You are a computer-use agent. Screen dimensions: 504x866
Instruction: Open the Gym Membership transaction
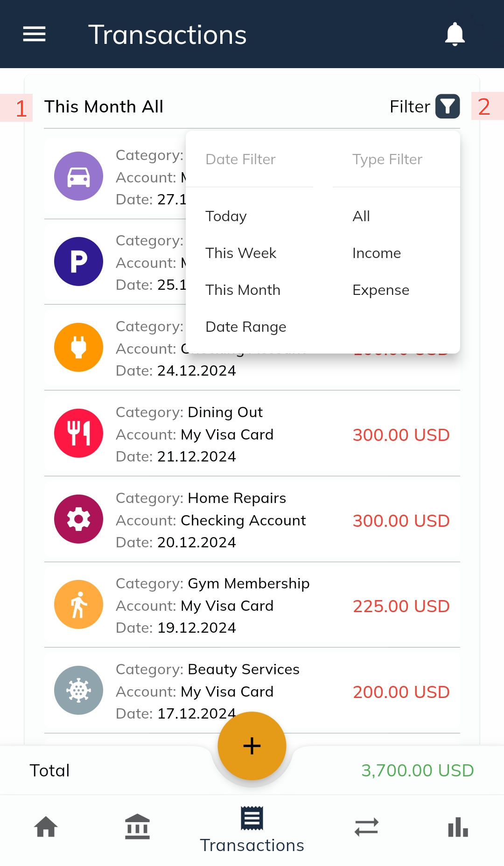(x=252, y=605)
